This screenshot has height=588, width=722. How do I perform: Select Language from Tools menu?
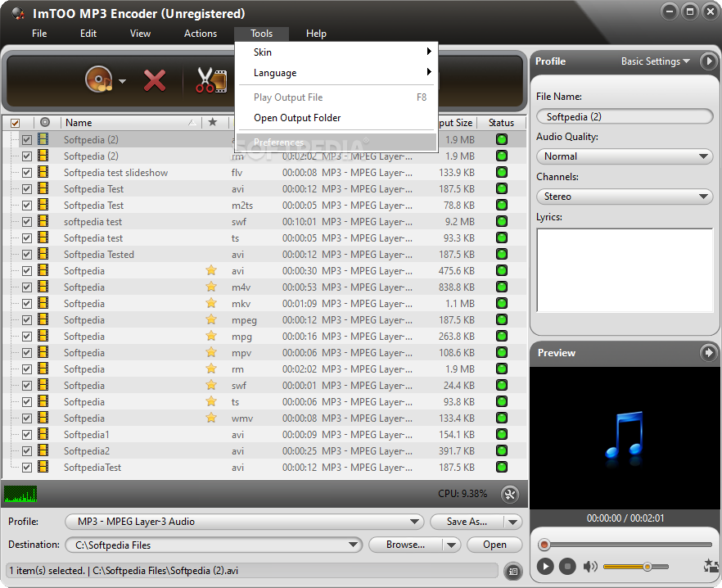click(x=336, y=73)
